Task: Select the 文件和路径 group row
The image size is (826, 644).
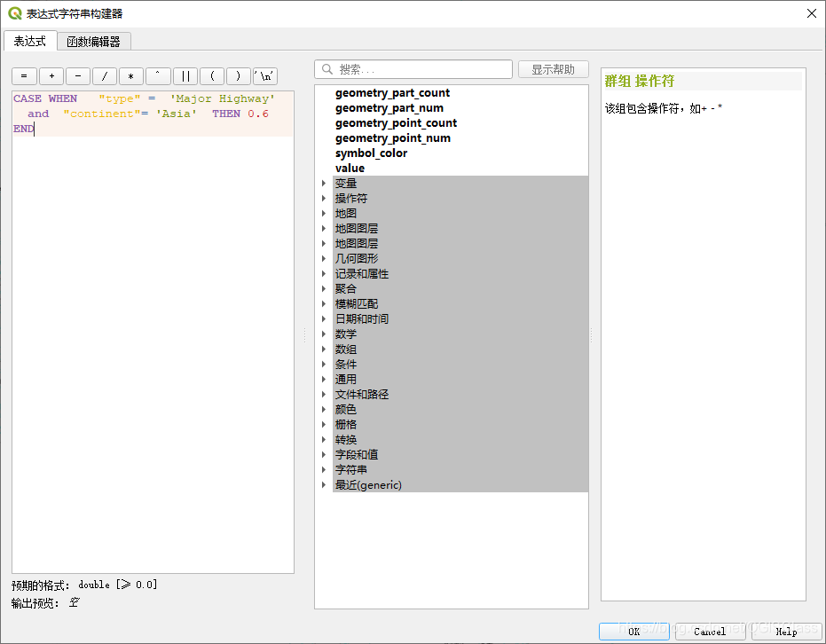Action: pyautogui.click(x=460, y=395)
